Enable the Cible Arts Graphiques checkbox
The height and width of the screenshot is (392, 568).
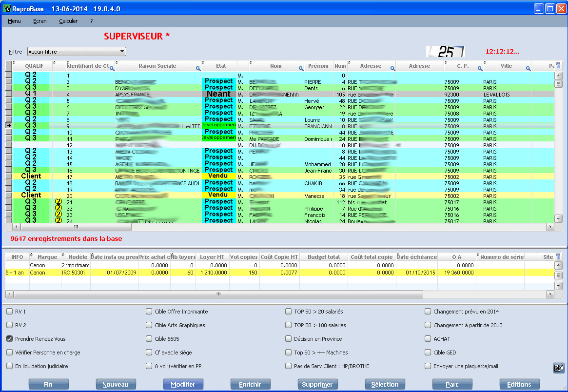point(149,325)
